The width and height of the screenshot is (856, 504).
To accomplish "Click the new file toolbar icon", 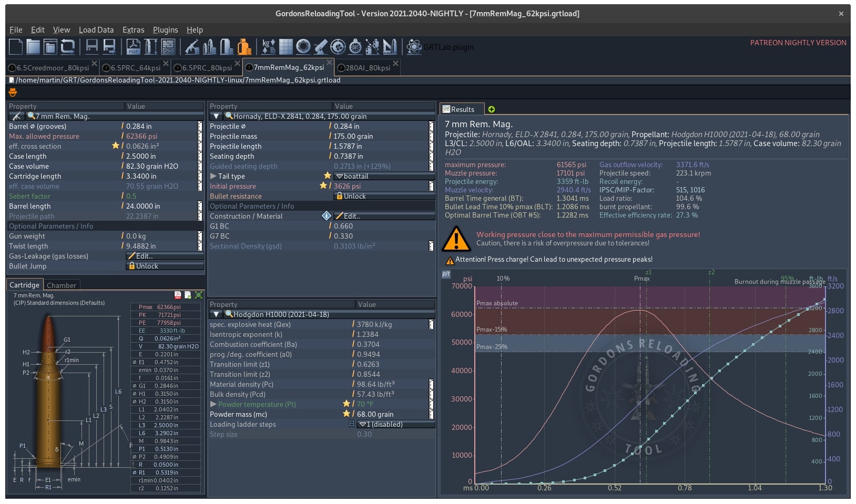I will tap(16, 47).
